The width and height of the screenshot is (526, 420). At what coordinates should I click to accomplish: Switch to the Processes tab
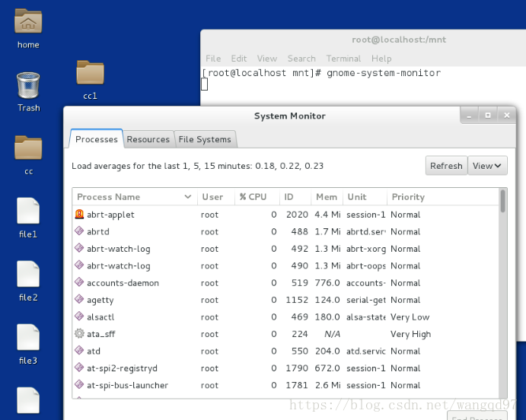(96, 139)
